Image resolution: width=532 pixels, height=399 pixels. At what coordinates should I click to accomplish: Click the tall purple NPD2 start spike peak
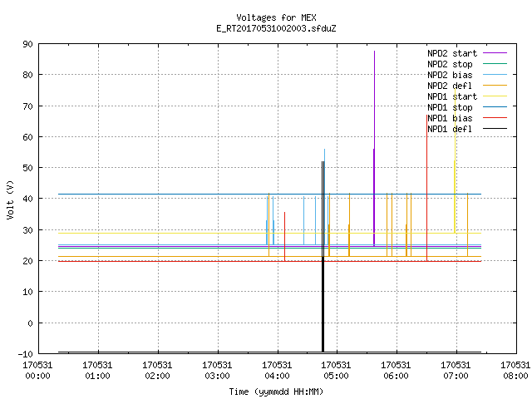click(374, 52)
